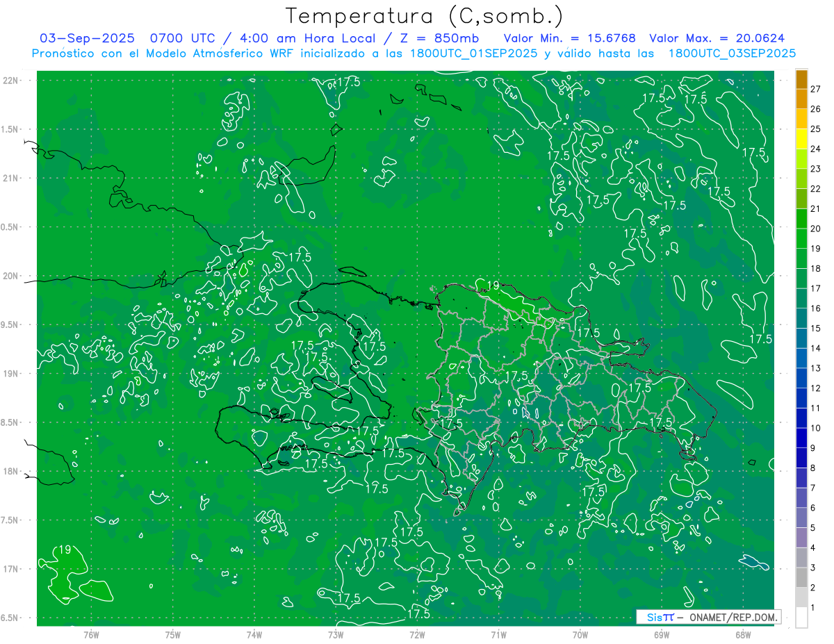Click the color scale value '20'
Image resolution: width=834 pixels, height=644 pixels.
815,229
